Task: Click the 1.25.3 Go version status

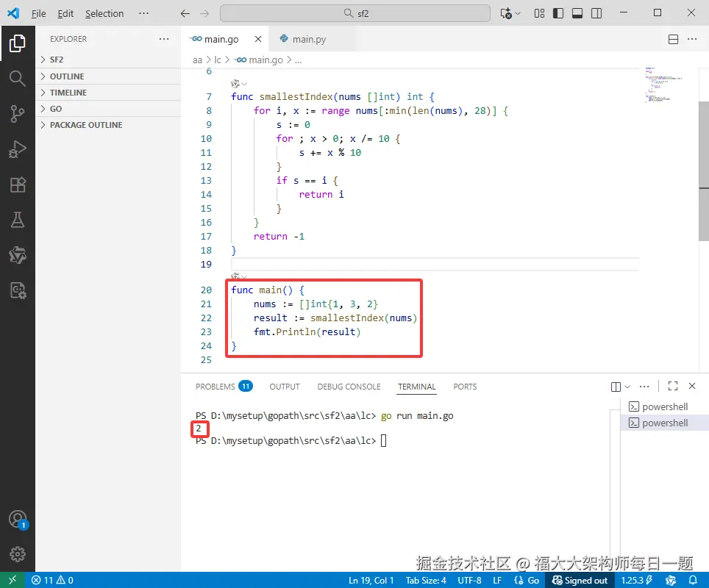Action: (x=636, y=580)
